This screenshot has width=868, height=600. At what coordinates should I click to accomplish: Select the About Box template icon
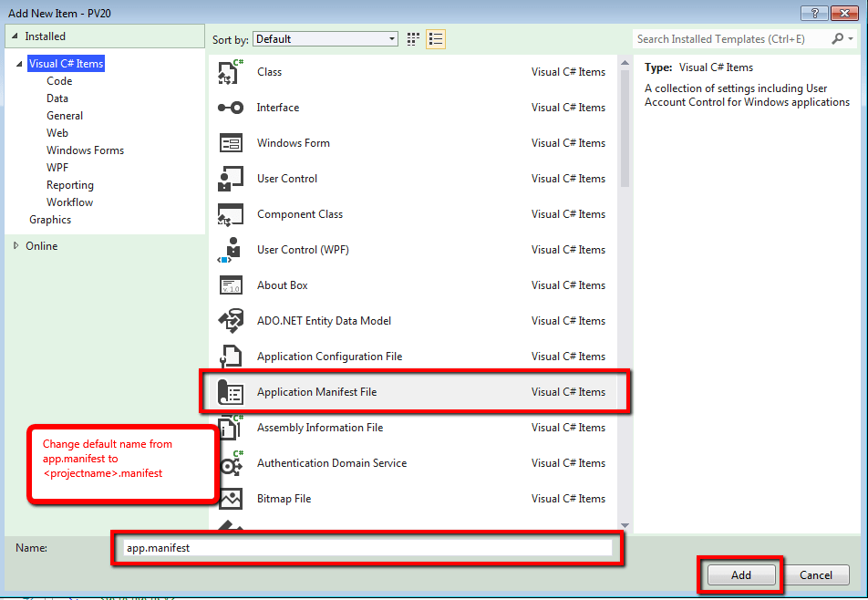pyautogui.click(x=232, y=284)
